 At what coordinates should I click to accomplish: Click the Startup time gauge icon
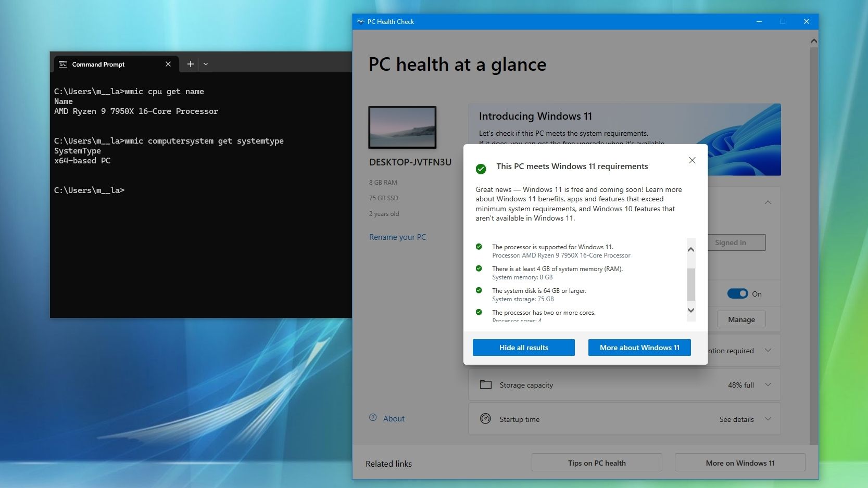point(486,419)
